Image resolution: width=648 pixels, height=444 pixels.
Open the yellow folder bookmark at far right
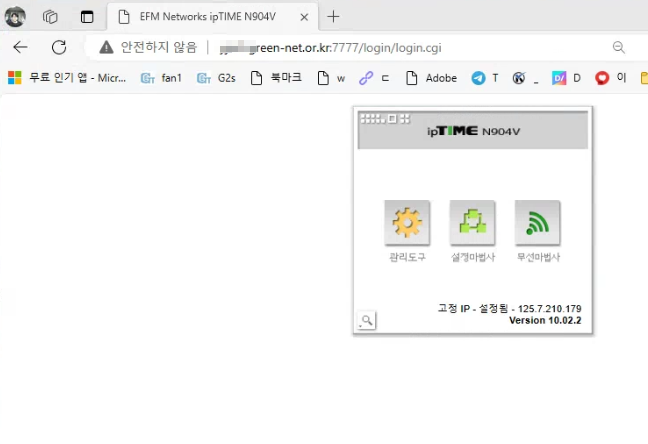[x=644, y=78]
